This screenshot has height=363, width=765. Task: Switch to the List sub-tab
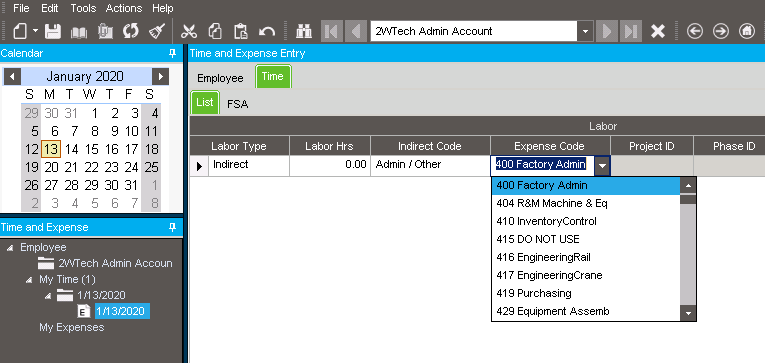click(x=205, y=102)
